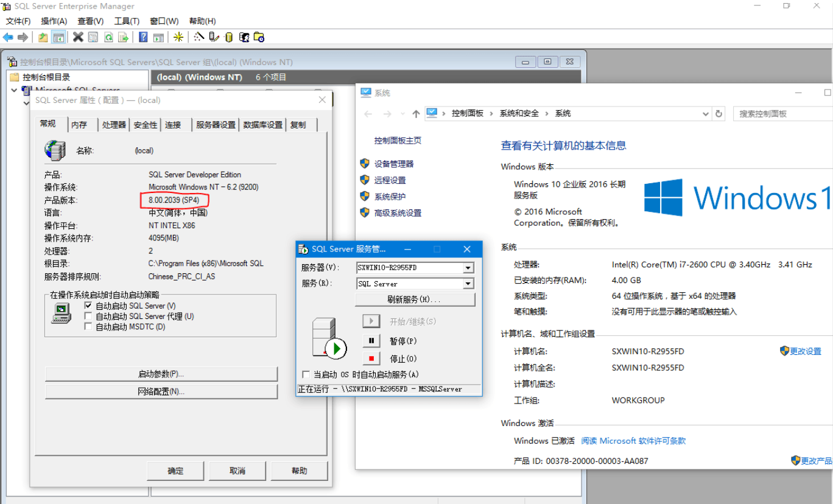Click the shield icon next to 远程设置
Screen dimensions: 833x504
point(365,180)
